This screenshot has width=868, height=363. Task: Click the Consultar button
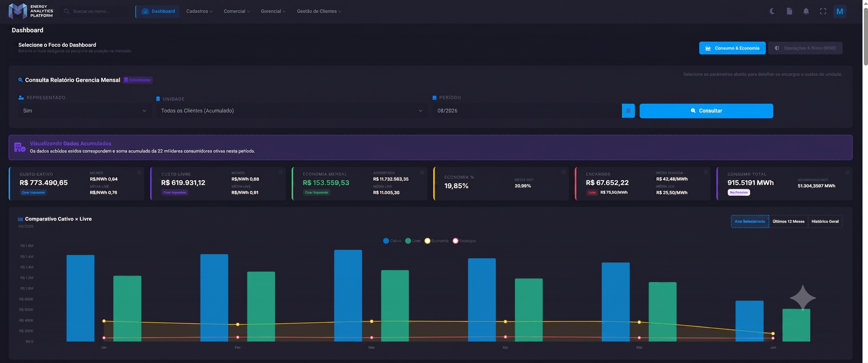(x=706, y=111)
